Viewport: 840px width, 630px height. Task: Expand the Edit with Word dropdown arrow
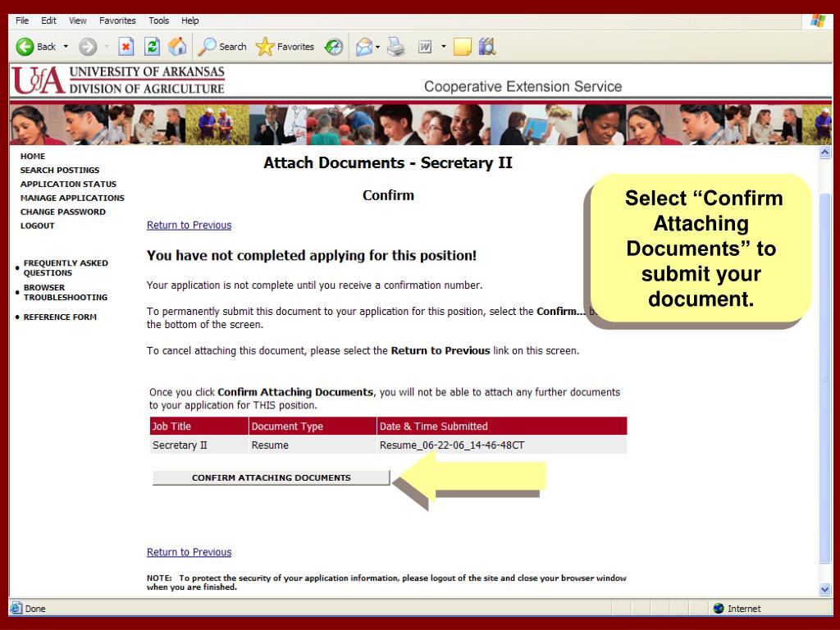pos(444,47)
